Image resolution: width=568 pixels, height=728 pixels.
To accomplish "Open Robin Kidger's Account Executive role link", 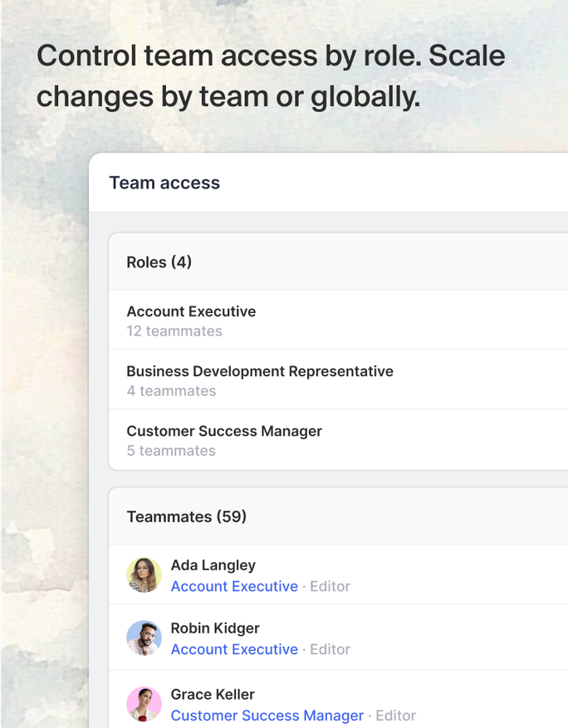I will [x=234, y=649].
